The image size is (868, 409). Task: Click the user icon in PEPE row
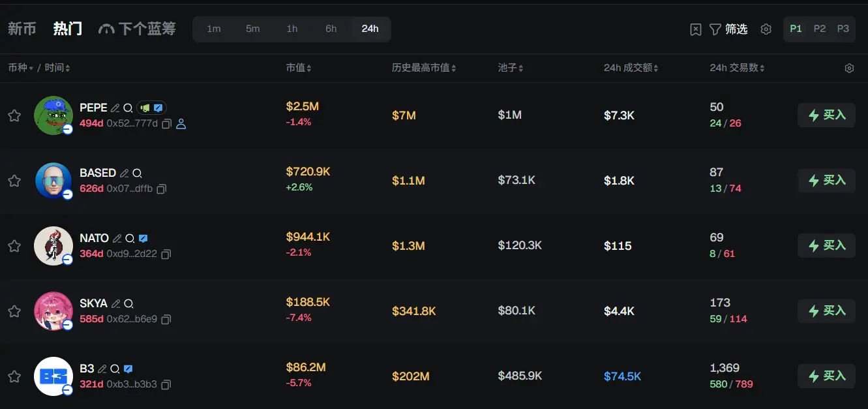click(181, 124)
